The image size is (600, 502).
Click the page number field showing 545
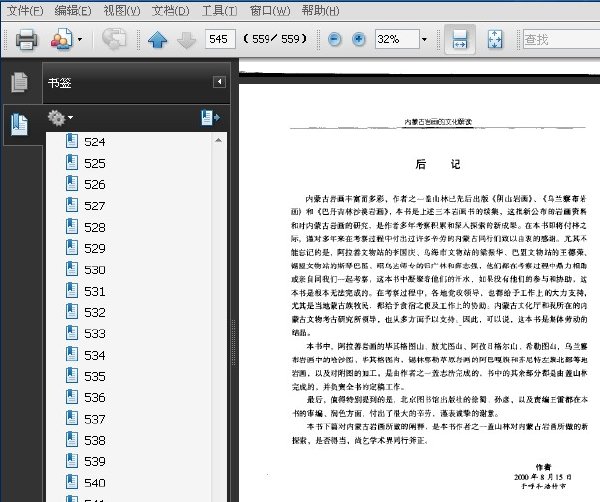click(220, 39)
